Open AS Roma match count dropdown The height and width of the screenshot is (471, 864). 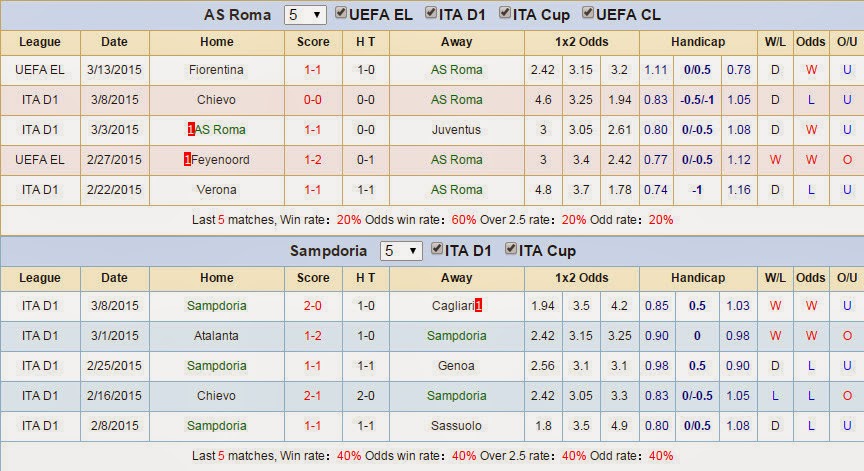pyautogui.click(x=305, y=15)
